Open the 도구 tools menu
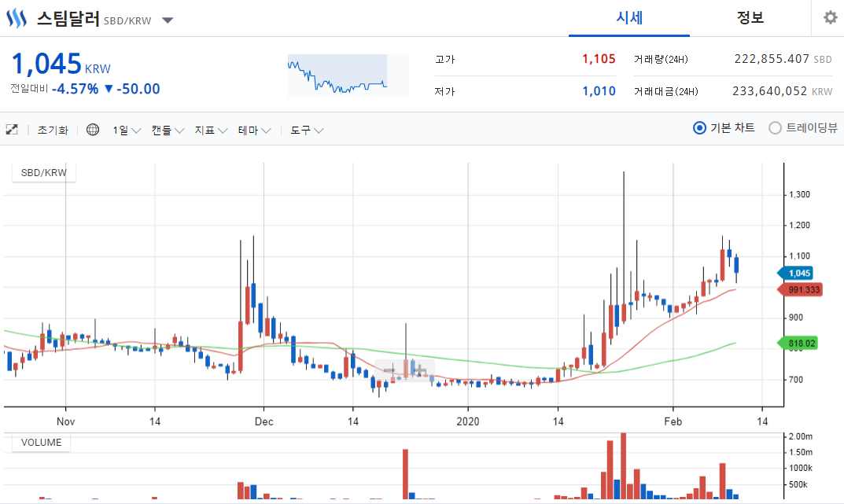The image size is (844, 504). coord(307,131)
